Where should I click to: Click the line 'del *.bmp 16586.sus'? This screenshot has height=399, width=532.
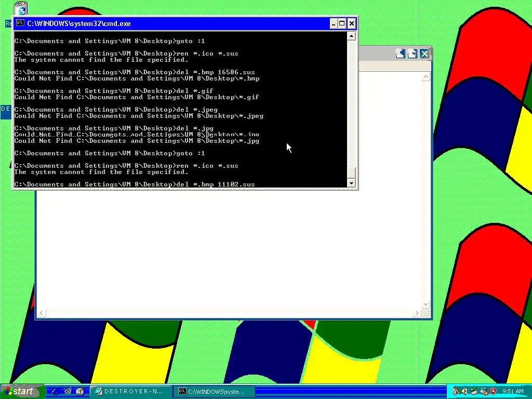135,72
